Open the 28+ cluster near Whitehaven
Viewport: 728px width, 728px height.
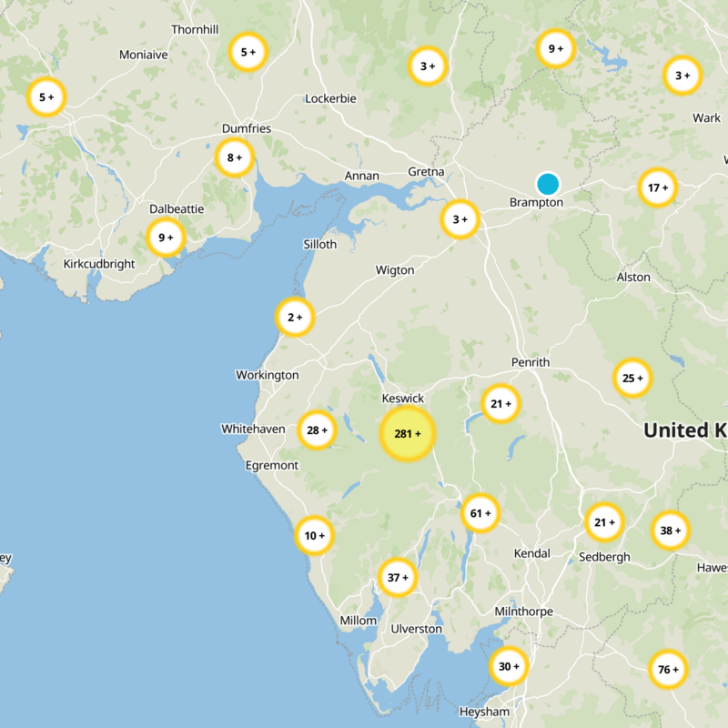pos(317,430)
